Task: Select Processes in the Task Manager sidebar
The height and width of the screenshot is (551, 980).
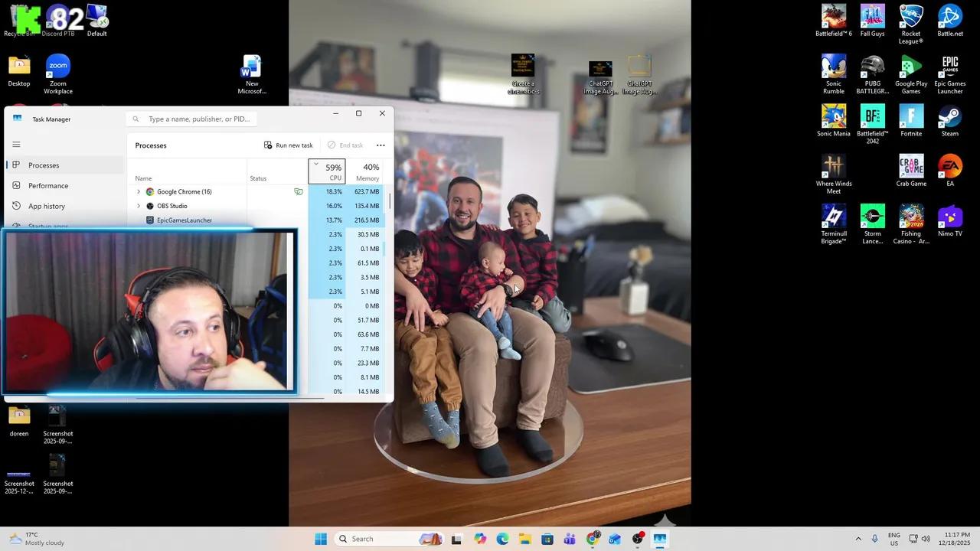Action: [x=64, y=165]
